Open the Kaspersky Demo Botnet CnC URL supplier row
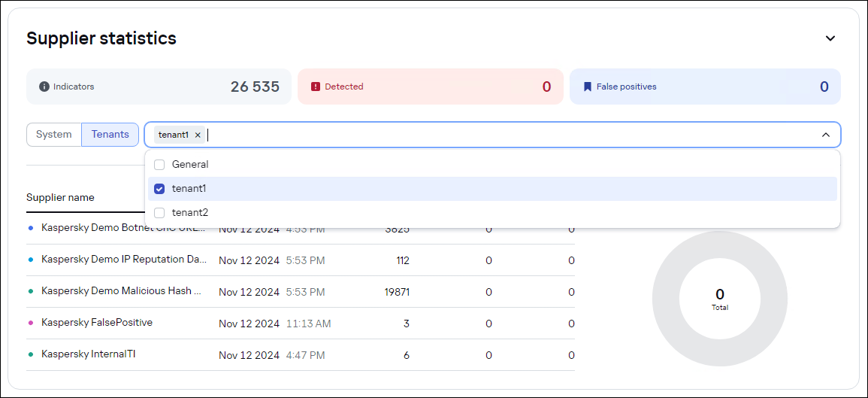This screenshot has height=398, width=868. [301, 229]
